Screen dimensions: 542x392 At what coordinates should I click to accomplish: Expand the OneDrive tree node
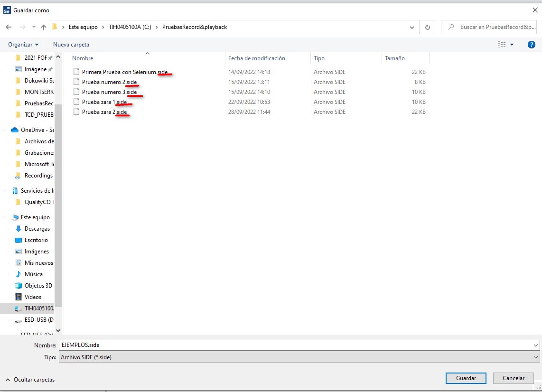(x=5, y=130)
